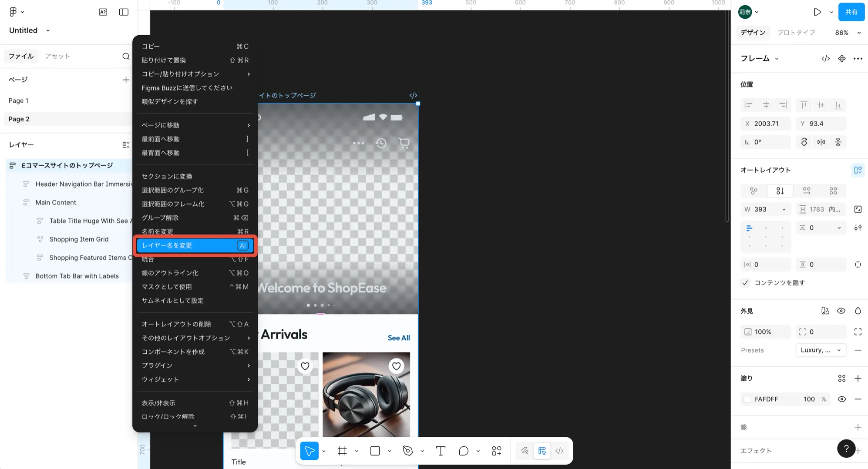This screenshot has height=469, width=868.
Task: Select the Comment tool in bottom toolbar
Action: pyautogui.click(x=464, y=451)
